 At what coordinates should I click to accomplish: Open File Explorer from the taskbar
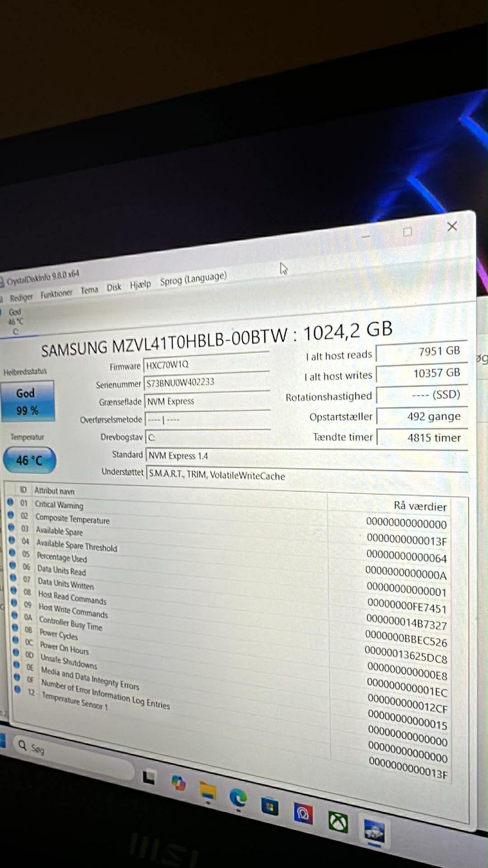point(207,791)
